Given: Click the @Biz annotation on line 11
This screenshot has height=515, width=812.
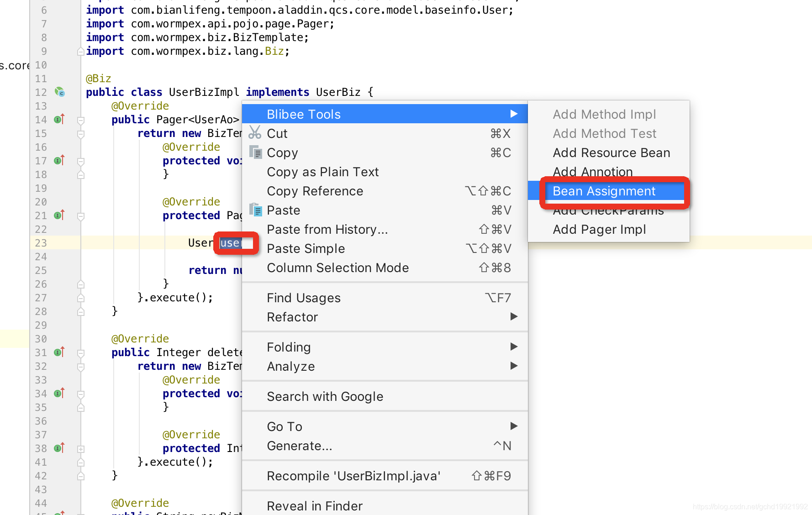Looking at the screenshot, I should tap(99, 79).
